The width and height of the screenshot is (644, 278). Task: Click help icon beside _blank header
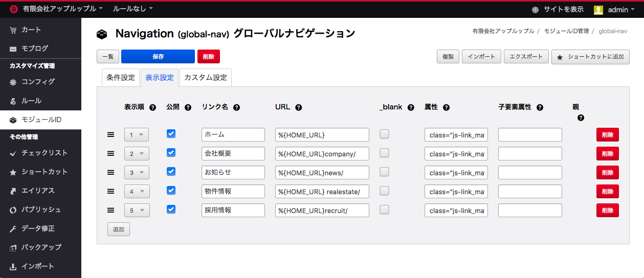(x=410, y=108)
